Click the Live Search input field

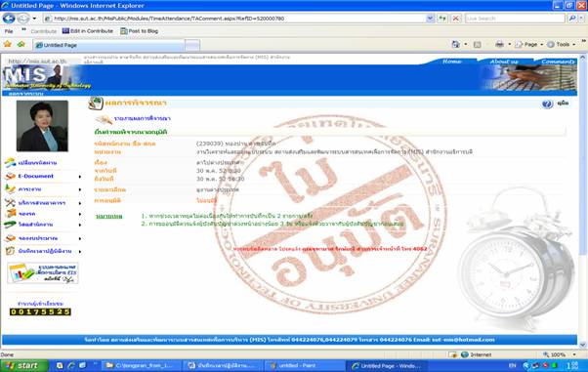tap(516, 18)
